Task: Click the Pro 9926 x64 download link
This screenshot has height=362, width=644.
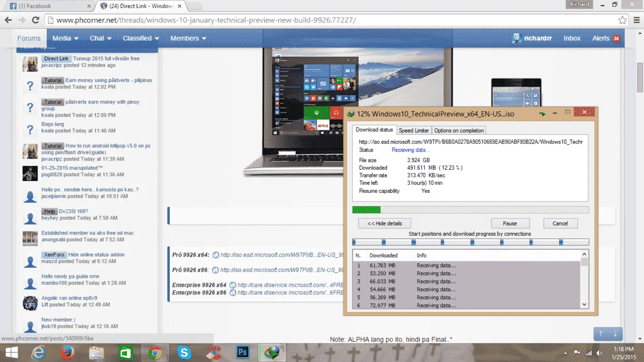Action: [282, 255]
